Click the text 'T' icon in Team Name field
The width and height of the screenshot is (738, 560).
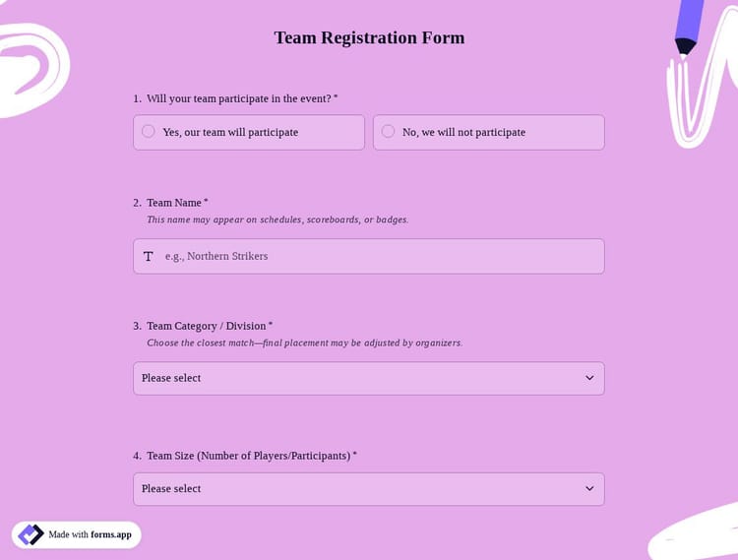[x=149, y=256]
